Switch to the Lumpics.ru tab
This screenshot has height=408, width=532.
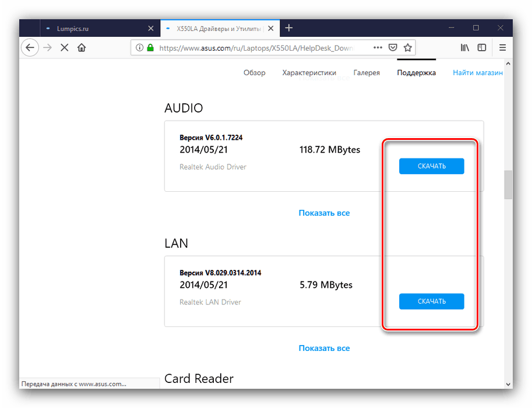(x=100, y=28)
